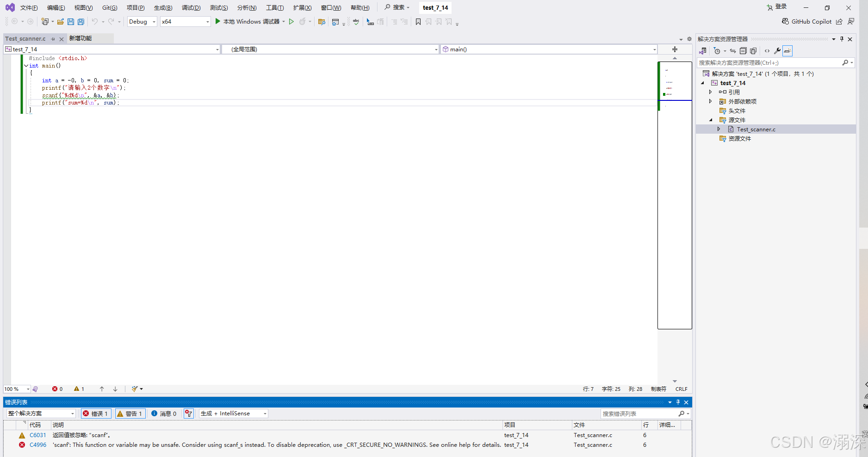The image size is (868, 457).
Task: Click the open file folder icon
Action: 61,22
